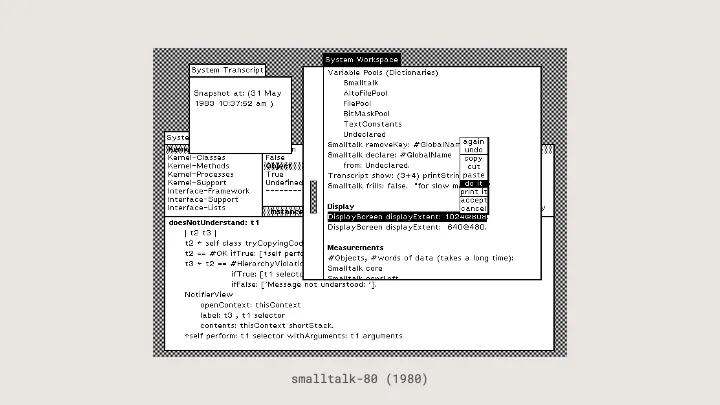720x405 pixels.
Task: Click 'label: t3 , t1 selector' line
Action: (x=242, y=315)
